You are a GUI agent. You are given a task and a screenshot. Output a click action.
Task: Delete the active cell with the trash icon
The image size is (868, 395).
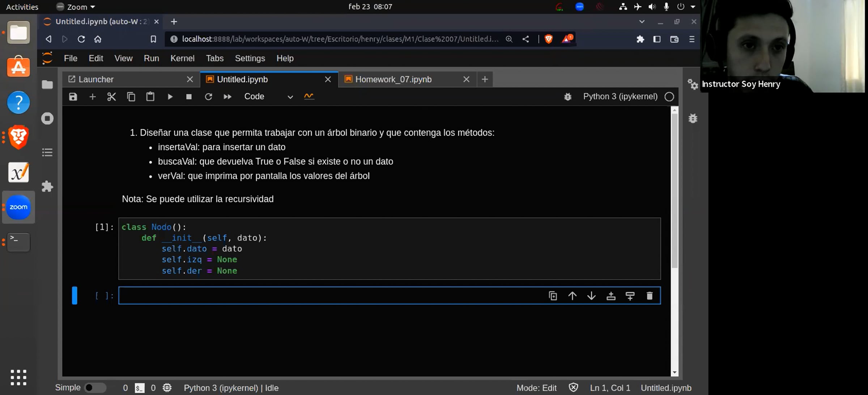coord(650,296)
